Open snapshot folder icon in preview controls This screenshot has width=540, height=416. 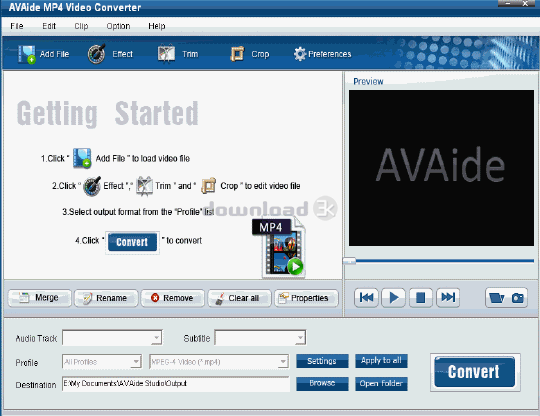pyautogui.click(x=497, y=298)
